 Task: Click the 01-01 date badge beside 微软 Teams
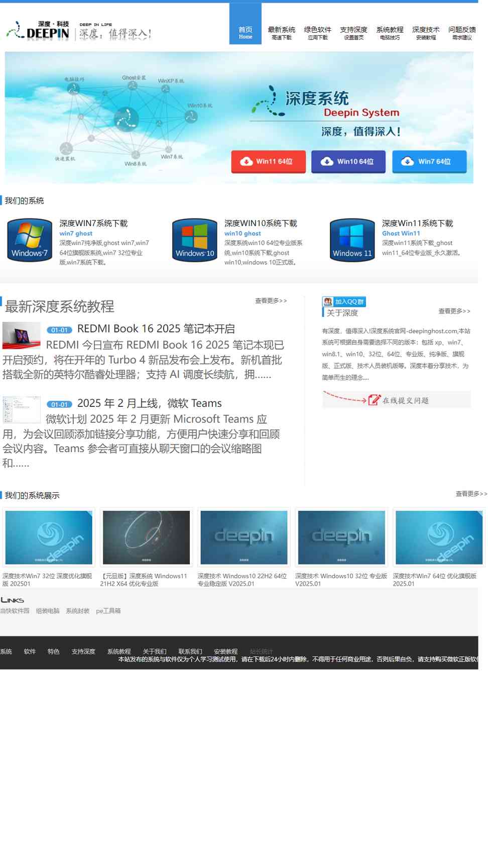pos(60,404)
